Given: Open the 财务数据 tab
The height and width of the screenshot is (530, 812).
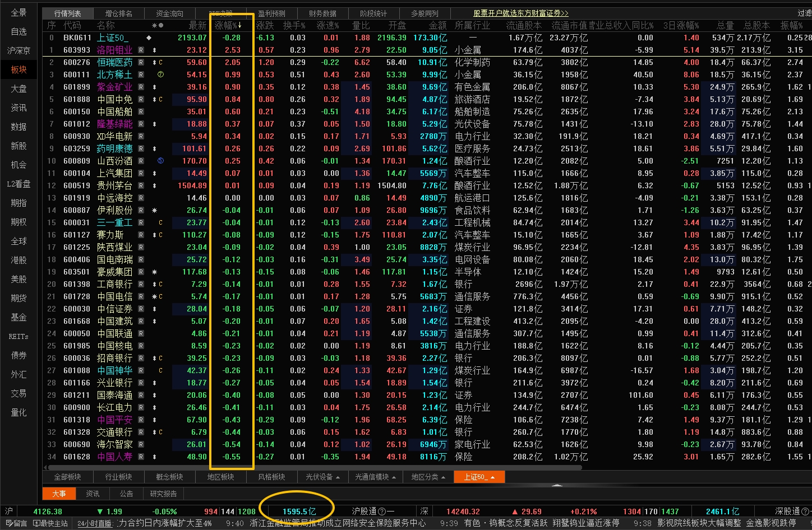Looking at the screenshot, I should [322, 13].
